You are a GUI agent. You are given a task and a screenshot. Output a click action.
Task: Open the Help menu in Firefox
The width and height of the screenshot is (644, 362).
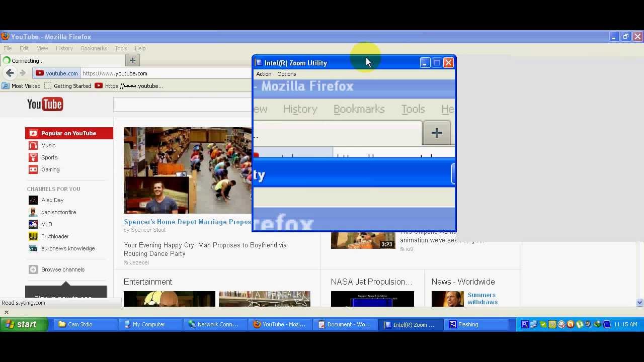point(140,48)
